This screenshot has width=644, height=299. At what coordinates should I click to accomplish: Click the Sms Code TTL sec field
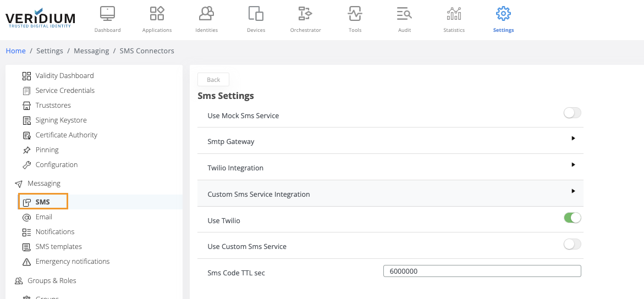pyautogui.click(x=482, y=271)
